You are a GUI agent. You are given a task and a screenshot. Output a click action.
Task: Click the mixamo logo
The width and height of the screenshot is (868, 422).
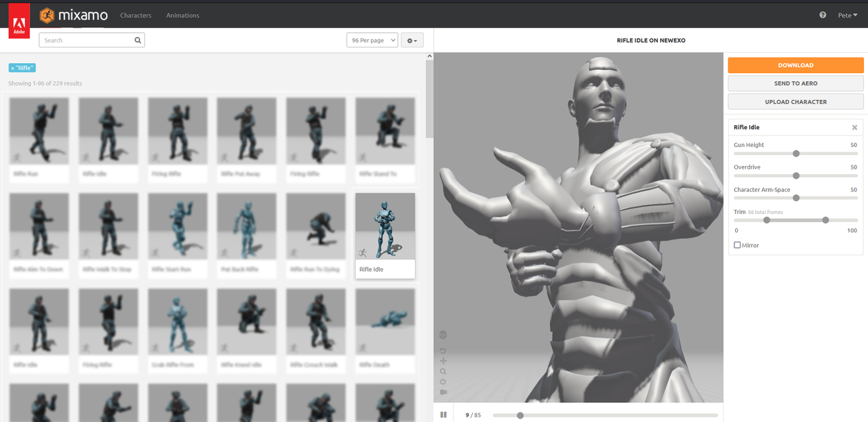coord(73,15)
